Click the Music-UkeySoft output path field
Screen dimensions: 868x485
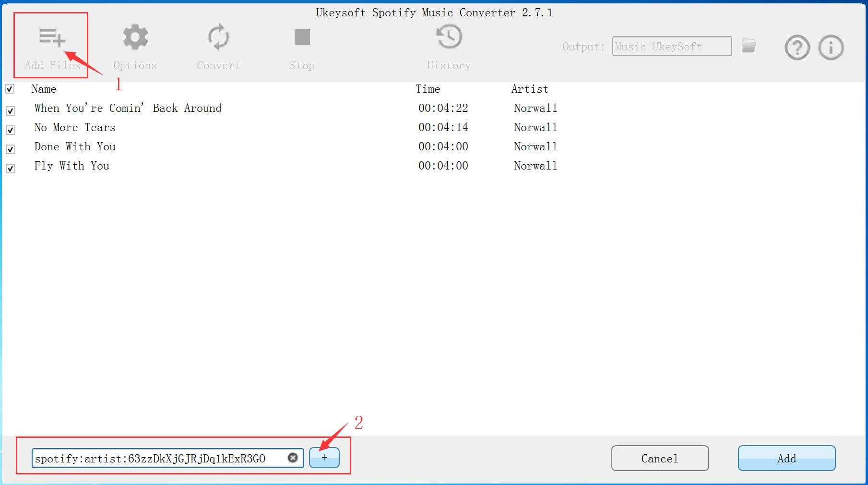coord(672,46)
